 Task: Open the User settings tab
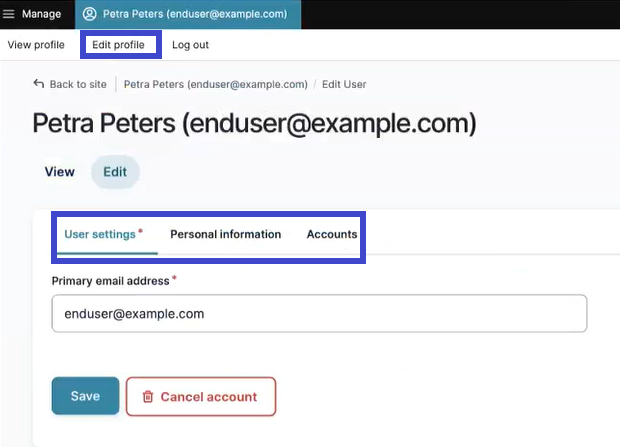tap(100, 234)
